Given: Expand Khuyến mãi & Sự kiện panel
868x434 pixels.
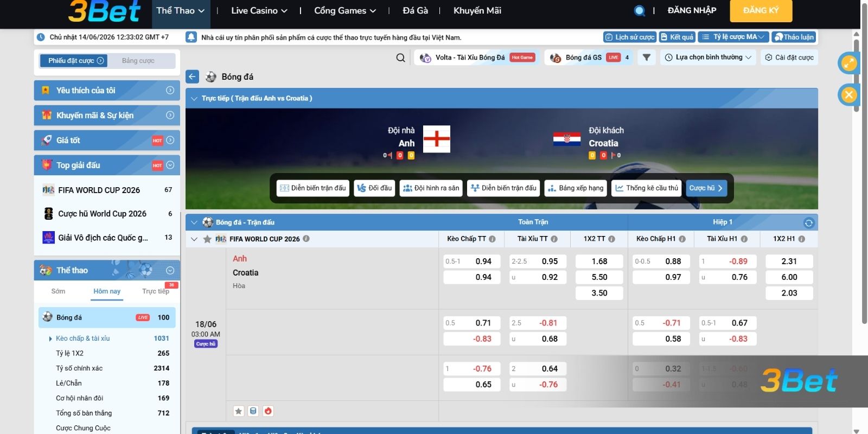Looking at the screenshot, I should (x=170, y=116).
